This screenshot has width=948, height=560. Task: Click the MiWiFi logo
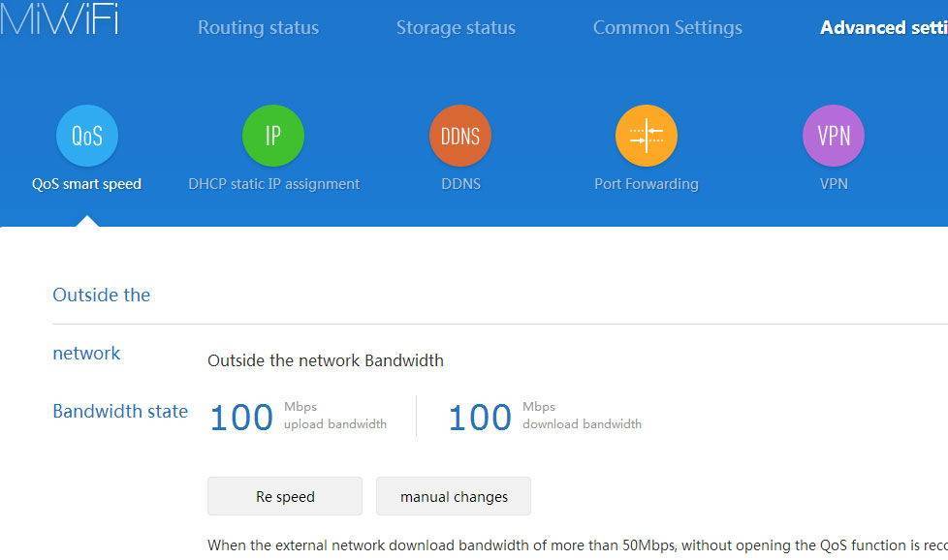(60, 19)
